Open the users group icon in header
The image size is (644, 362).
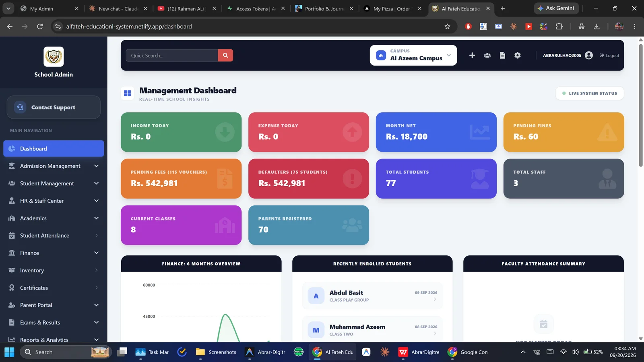pyautogui.click(x=487, y=56)
